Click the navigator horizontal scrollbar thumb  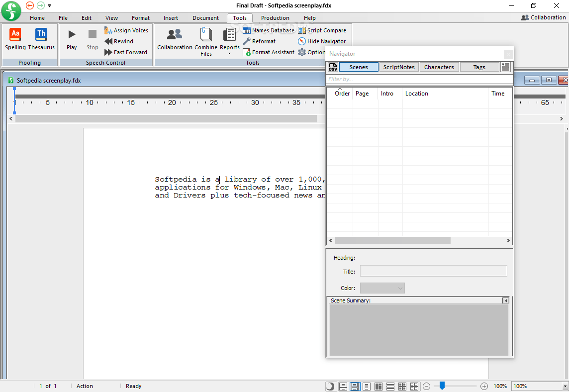click(392, 240)
